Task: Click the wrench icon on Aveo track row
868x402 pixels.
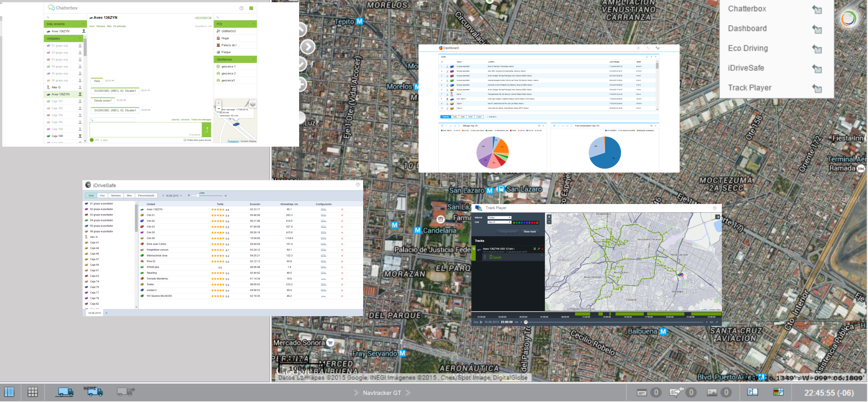Action: tap(539, 249)
